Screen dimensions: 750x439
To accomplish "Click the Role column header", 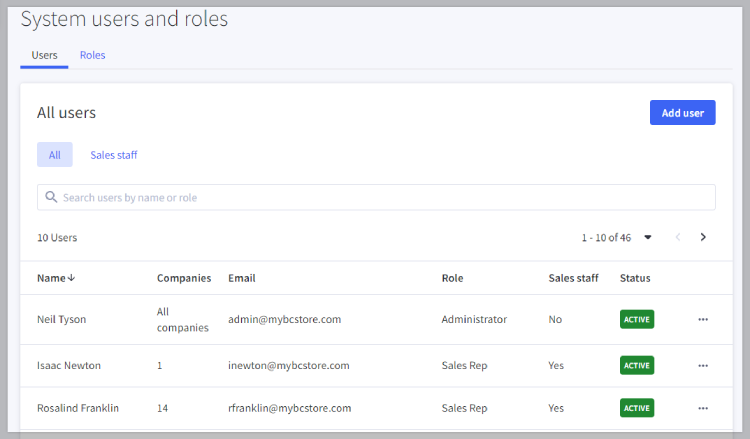I will [452, 278].
